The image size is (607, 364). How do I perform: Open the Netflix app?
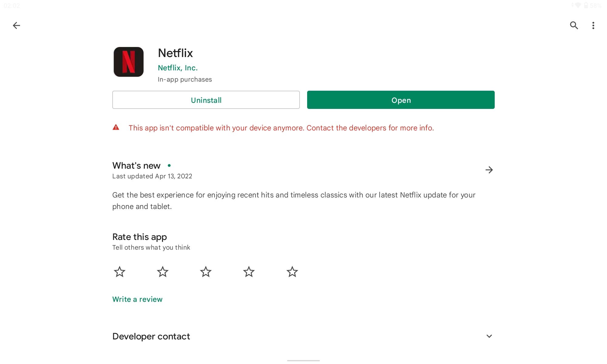[x=401, y=100]
